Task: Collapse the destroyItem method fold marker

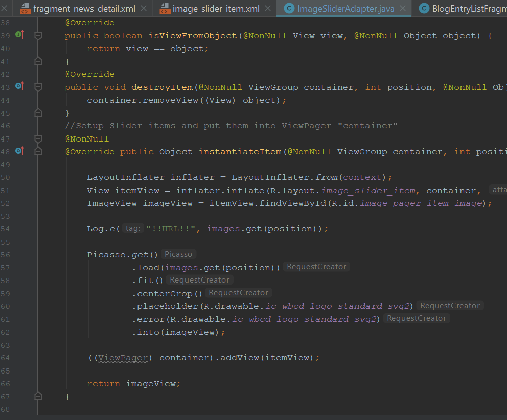Action: tap(38, 87)
